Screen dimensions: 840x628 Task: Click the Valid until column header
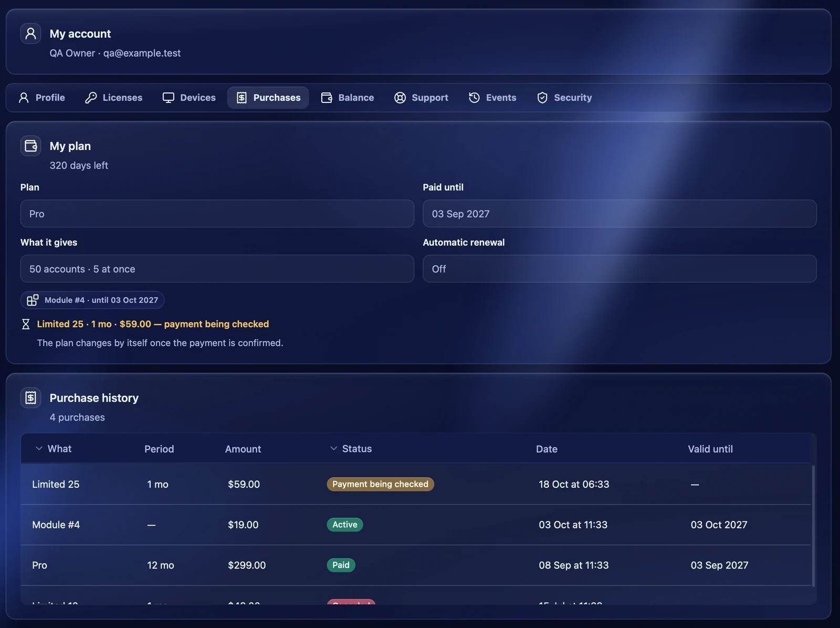pyautogui.click(x=710, y=449)
